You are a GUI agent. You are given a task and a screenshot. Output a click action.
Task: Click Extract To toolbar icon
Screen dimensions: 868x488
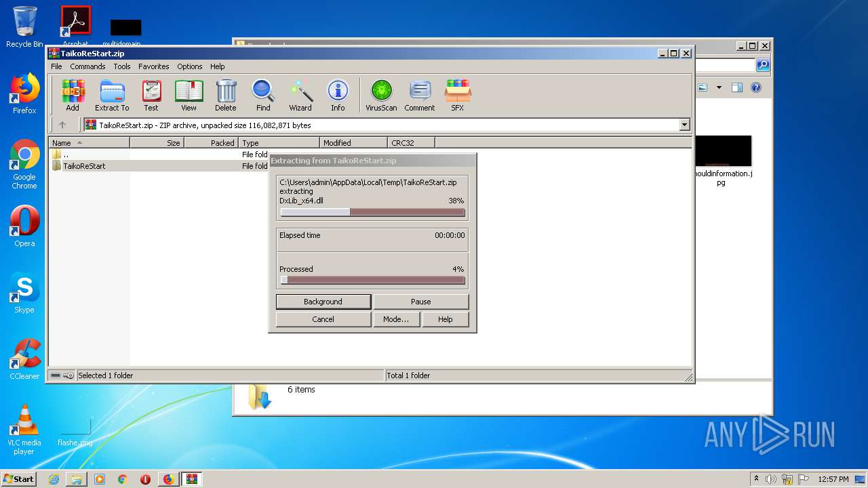point(112,95)
